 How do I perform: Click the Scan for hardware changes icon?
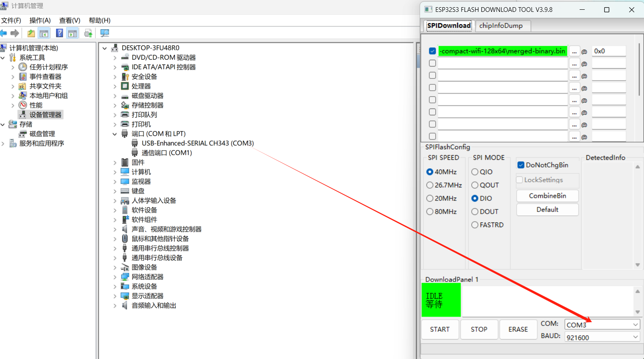105,33
